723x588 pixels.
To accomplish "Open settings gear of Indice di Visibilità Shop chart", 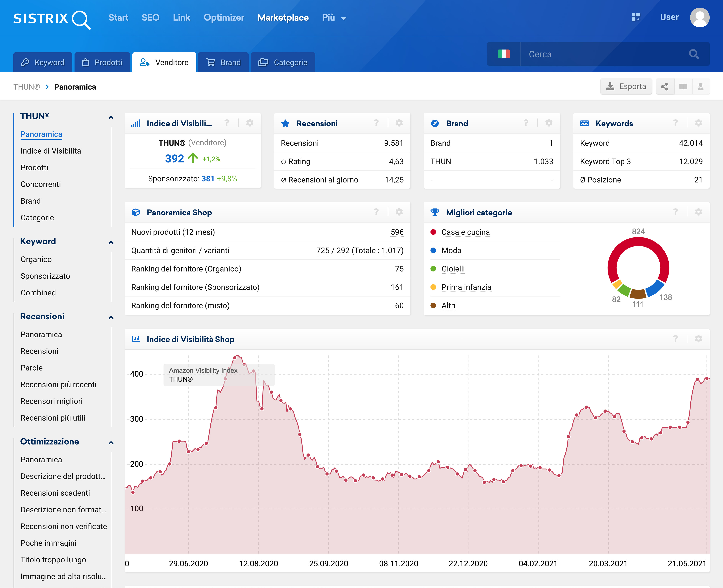I will [x=698, y=339].
